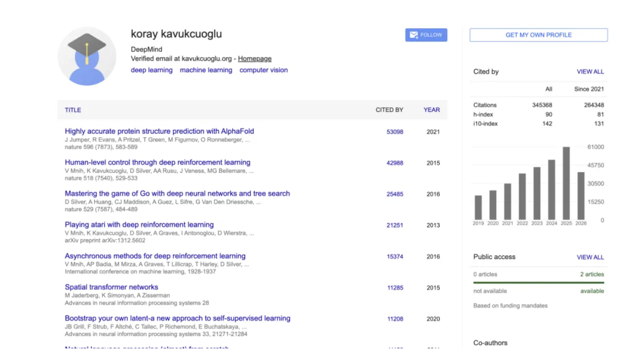Click the 2 articles available label
This screenshot has height=364, width=638.
tap(592, 275)
